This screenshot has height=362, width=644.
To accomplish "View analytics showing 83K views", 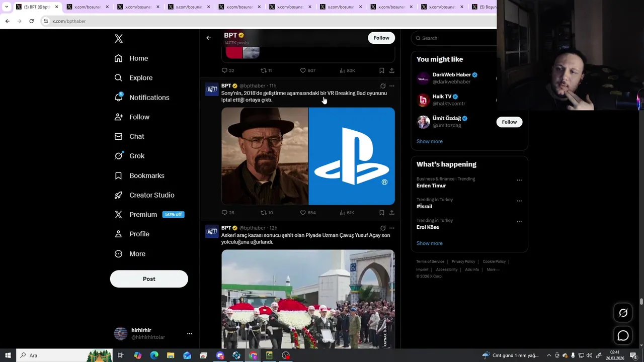I will pyautogui.click(x=347, y=70).
